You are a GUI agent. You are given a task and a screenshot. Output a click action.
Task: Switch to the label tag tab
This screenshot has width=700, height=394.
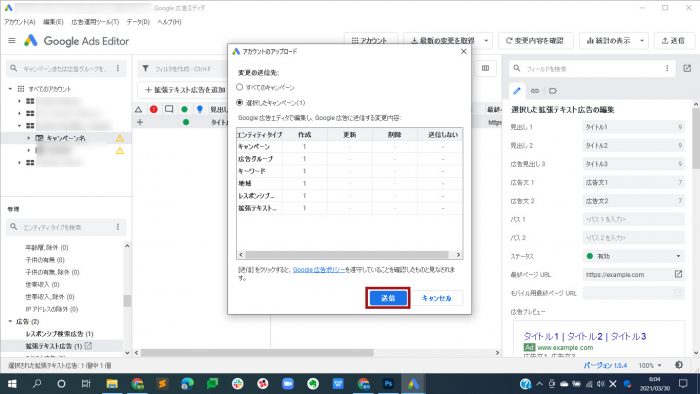tap(553, 91)
